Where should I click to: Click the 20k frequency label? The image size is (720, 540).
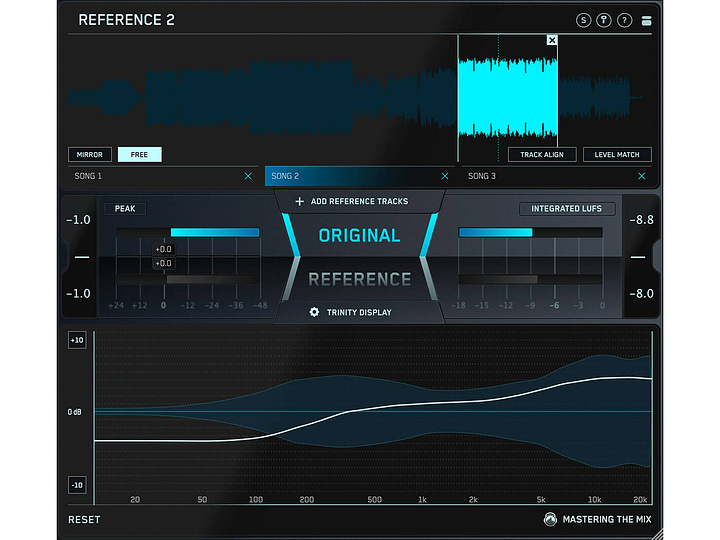[x=640, y=500]
